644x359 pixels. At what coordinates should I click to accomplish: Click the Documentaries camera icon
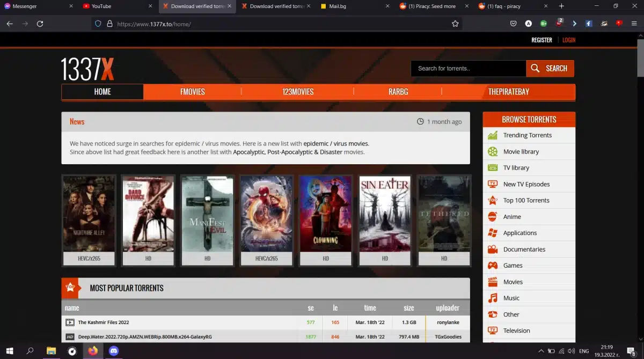tap(492, 249)
